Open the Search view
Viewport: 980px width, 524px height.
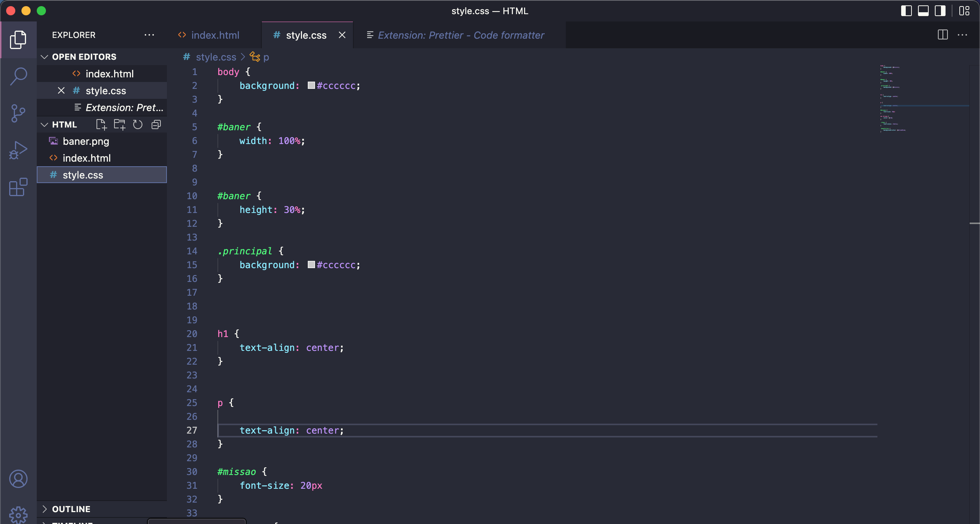coord(18,76)
